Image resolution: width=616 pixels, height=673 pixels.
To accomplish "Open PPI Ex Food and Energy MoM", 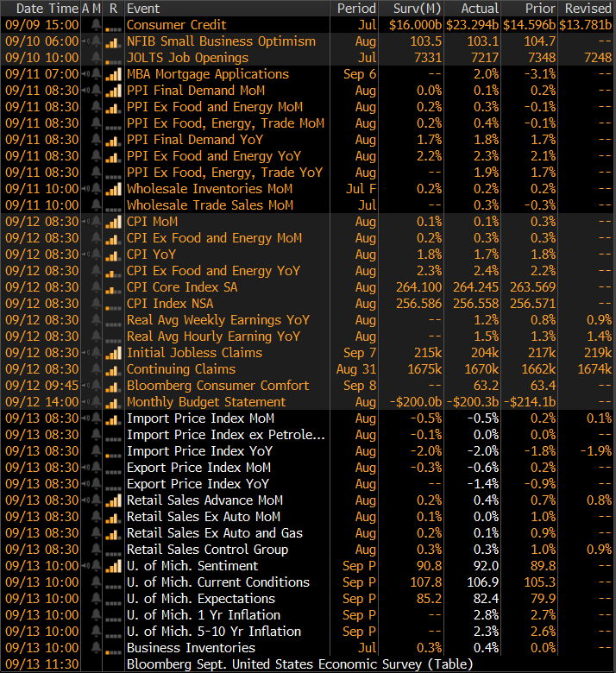I will 215,107.
